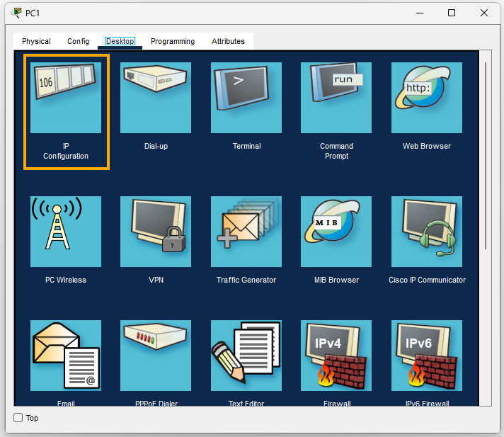Open the Email client icon
Image resolution: width=504 pixels, height=437 pixels.
66,356
